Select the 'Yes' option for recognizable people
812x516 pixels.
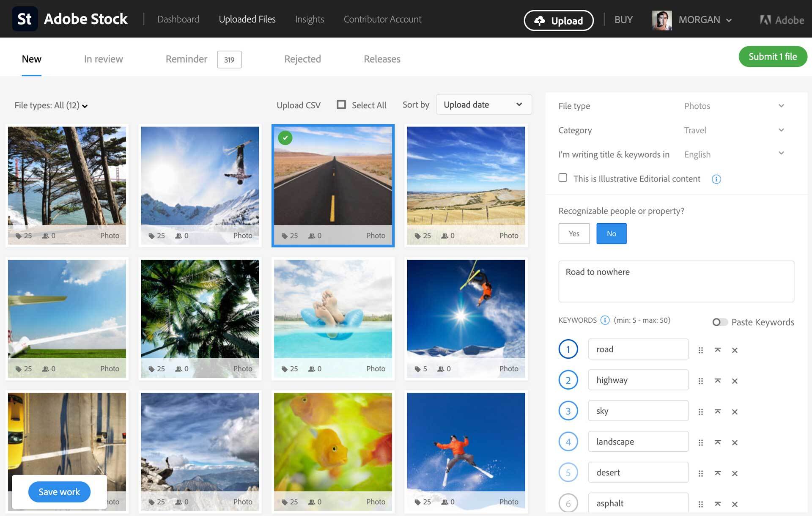coord(574,233)
